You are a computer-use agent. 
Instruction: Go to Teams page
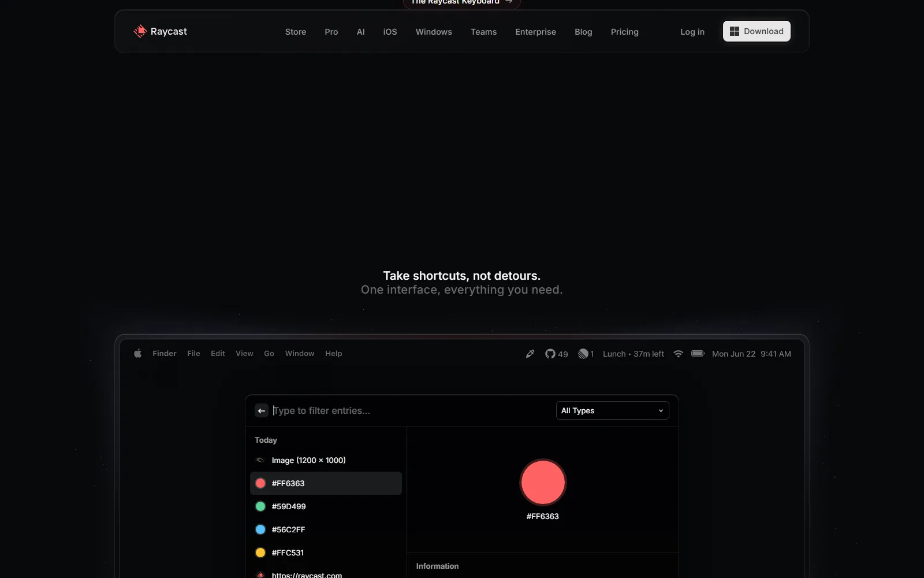[484, 32]
